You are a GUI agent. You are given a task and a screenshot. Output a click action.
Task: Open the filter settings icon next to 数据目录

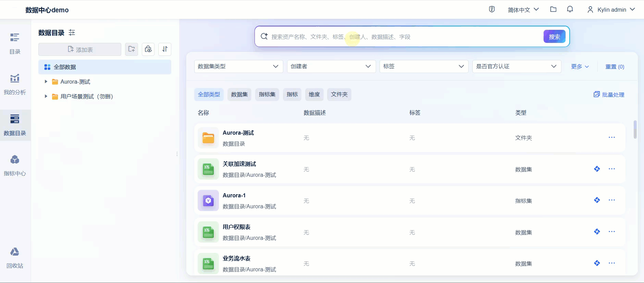[x=72, y=33]
